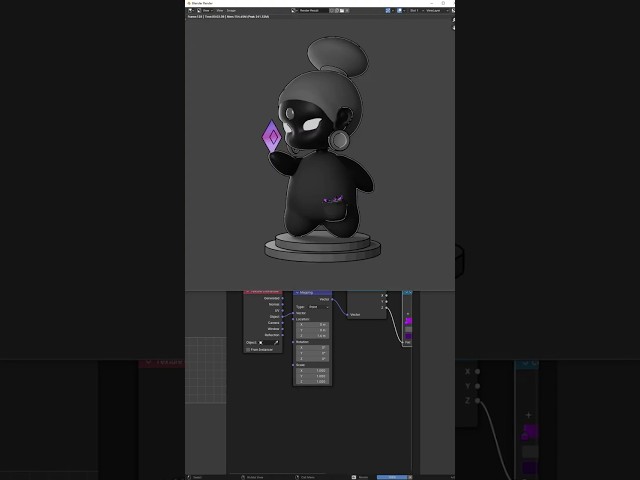Click the Rotation X field in Mapping node
Image resolution: width=640 pixels, height=480 pixels.
[312, 347]
